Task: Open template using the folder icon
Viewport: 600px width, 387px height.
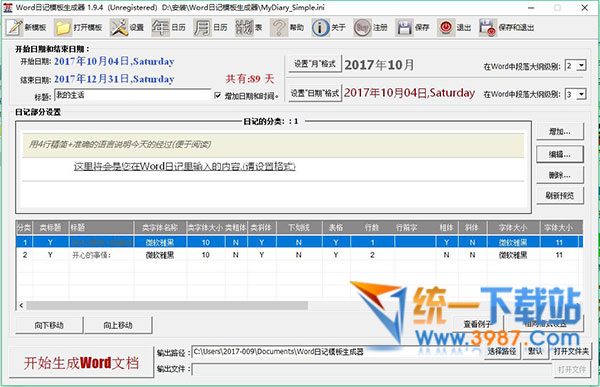Action: (63, 28)
